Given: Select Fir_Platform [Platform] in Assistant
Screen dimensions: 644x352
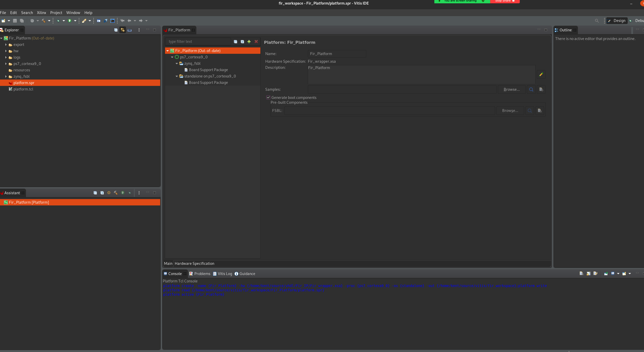Looking at the screenshot, I should pos(80,202).
